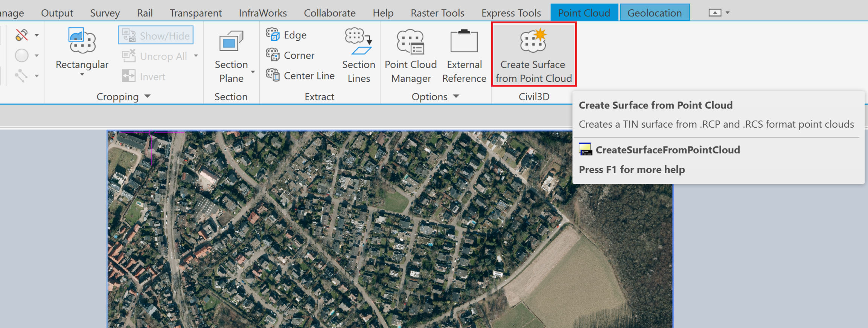
Task: Expand dropdown next to connected nodes icon
Action: click(x=37, y=76)
